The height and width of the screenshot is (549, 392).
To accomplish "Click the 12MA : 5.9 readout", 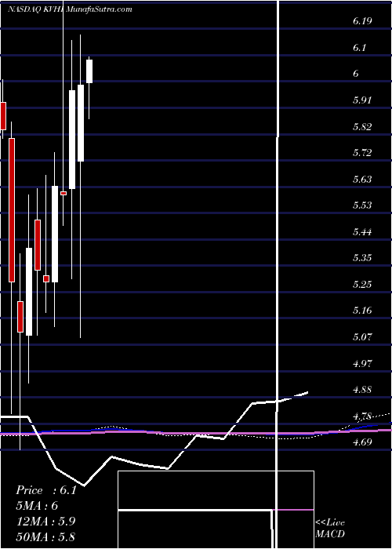I will click(45, 522).
